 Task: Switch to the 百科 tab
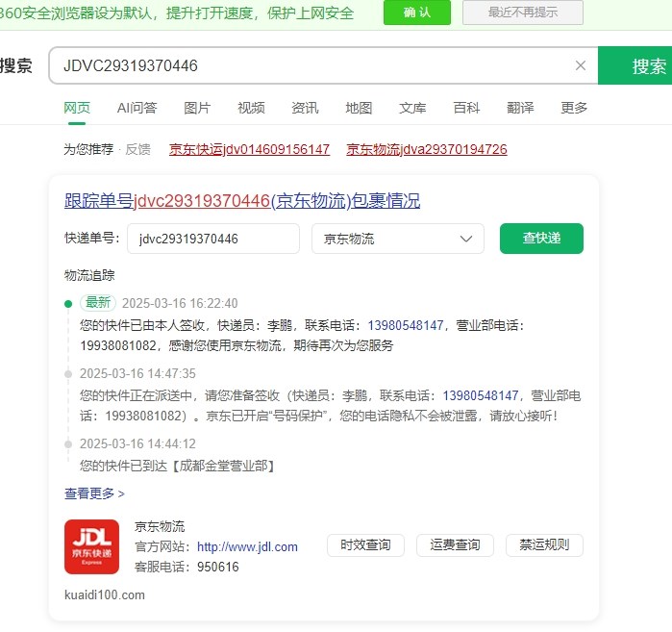(466, 108)
